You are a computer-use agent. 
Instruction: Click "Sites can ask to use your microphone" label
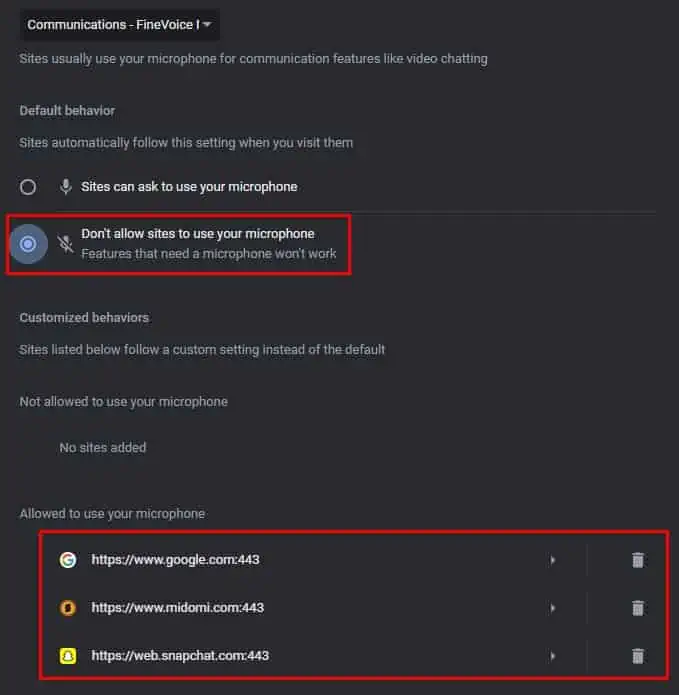coord(189,187)
